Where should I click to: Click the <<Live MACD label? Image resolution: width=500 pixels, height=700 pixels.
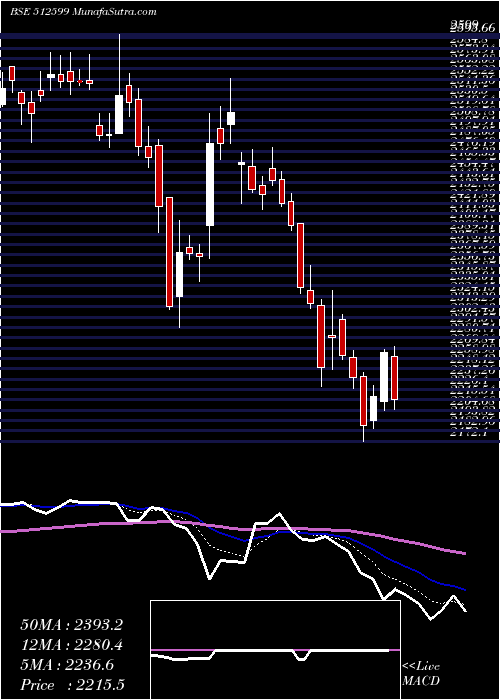coord(421,674)
